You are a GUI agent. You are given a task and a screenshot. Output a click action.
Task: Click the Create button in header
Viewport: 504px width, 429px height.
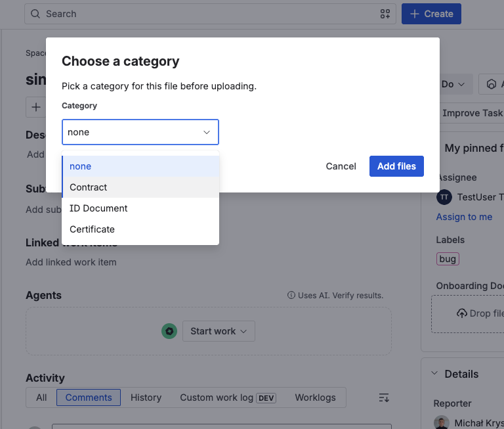click(431, 14)
